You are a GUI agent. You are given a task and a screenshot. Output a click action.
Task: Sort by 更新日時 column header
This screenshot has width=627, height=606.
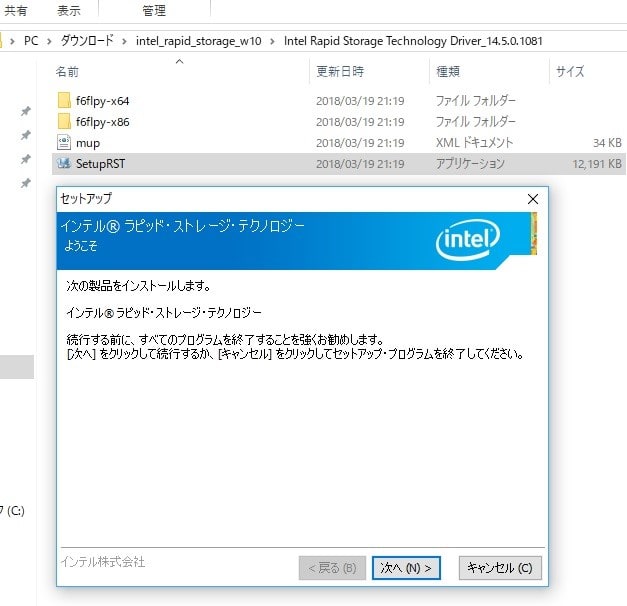(x=340, y=72)
